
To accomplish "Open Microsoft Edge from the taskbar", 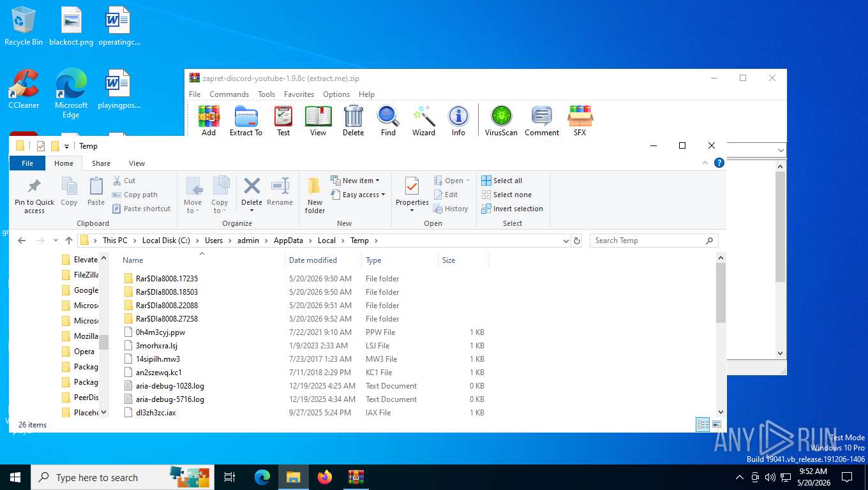I will (262, 477).
